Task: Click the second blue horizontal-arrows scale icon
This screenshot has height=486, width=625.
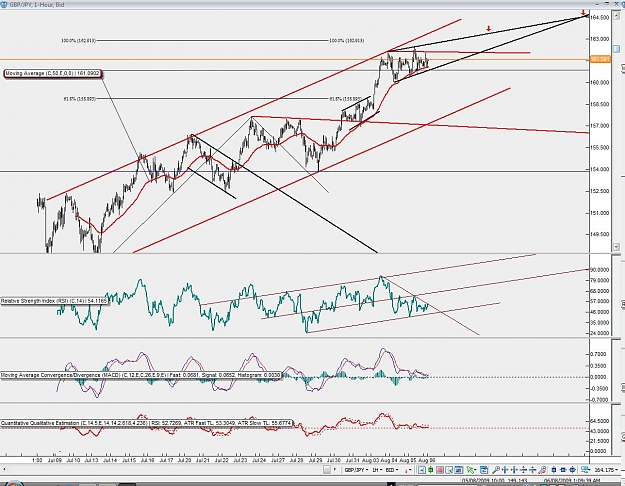Action: pyautogui.click(x=514, y=470)
